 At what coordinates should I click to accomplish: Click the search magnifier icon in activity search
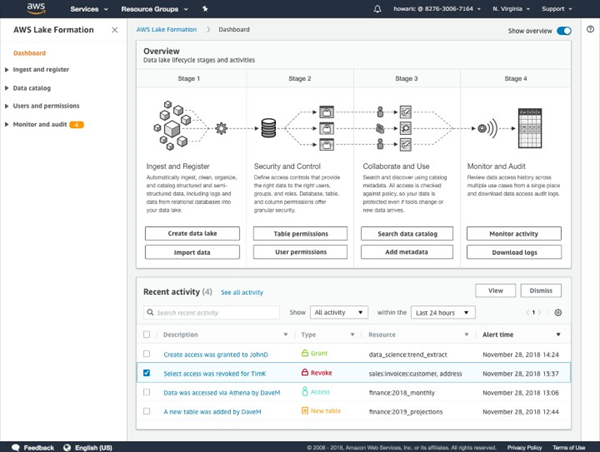(x=150, y=312)
